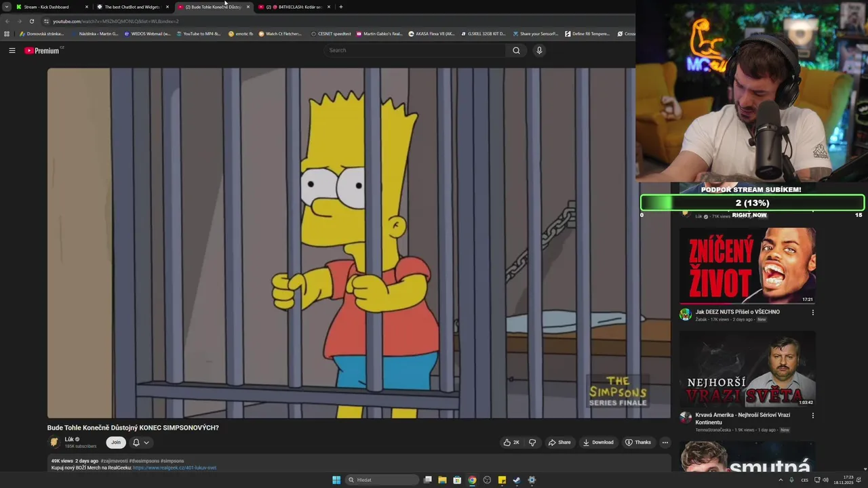Switch to B4THECLASH tab
The image size is (868, 488).
(294, 7)
